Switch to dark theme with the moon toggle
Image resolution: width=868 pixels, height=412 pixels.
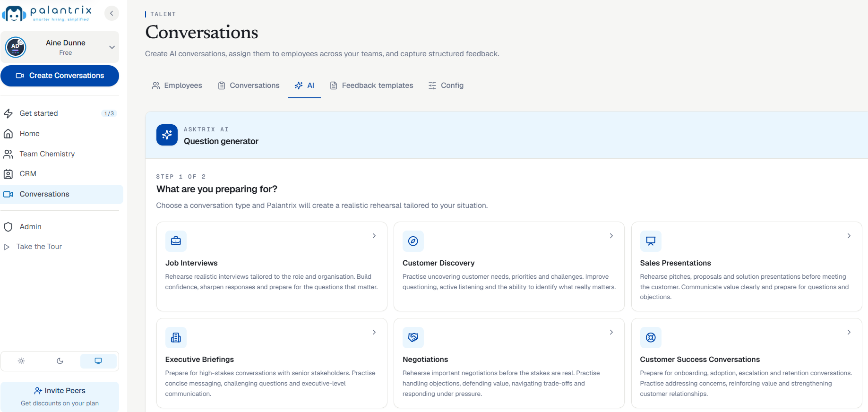pos(60,361)
